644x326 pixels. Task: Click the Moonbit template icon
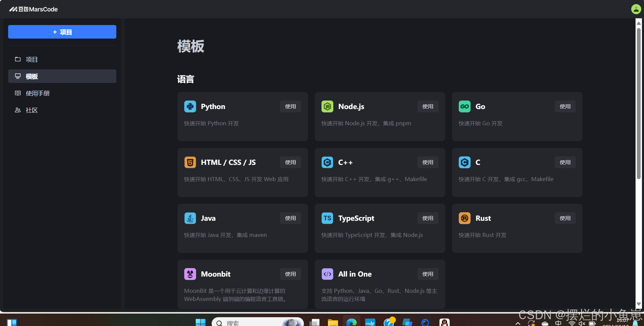tap(190, 274)
